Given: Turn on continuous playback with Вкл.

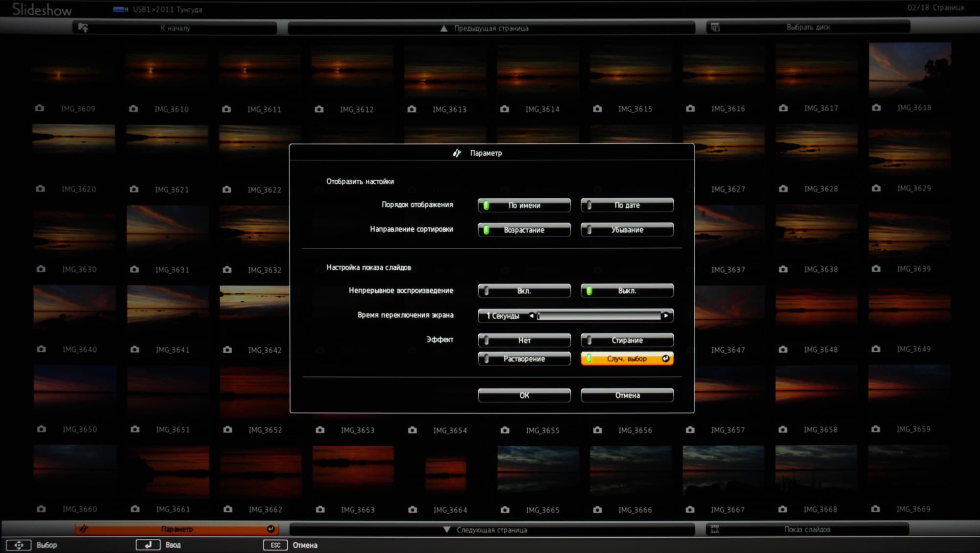Looking at the screenshot, I should [524, 291].
